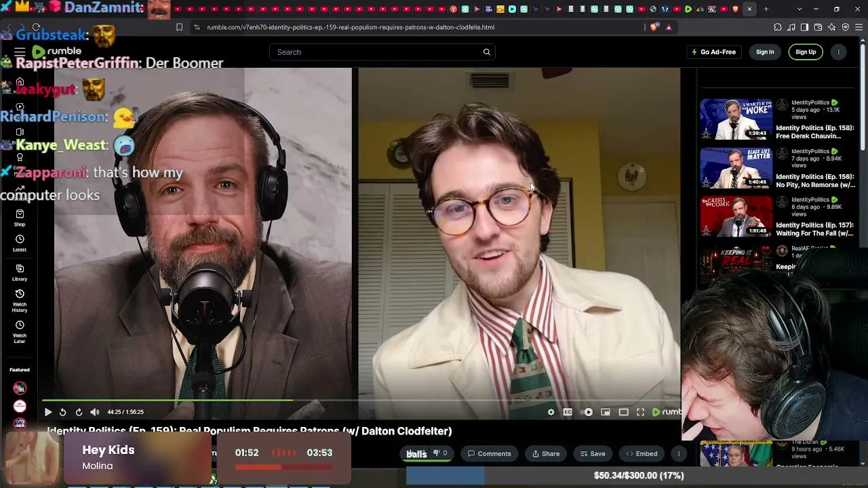Click the rumble.com address bar URL
868x488 pixels.
[x=351, y=27]
